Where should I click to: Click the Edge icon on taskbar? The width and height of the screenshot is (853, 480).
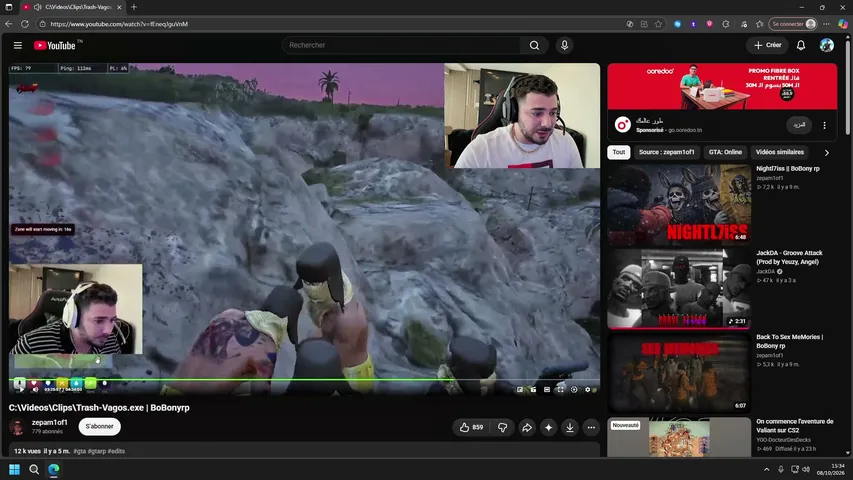[x=53, y=469]
